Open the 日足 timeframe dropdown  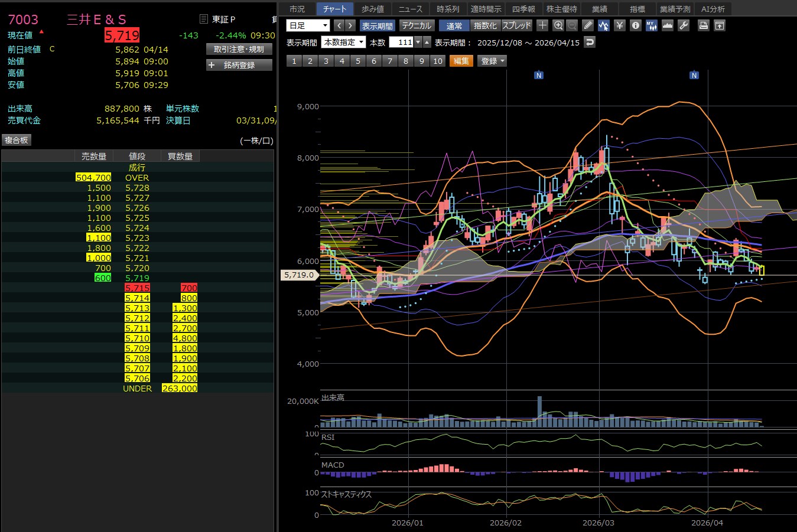click(x=308, y=25)
